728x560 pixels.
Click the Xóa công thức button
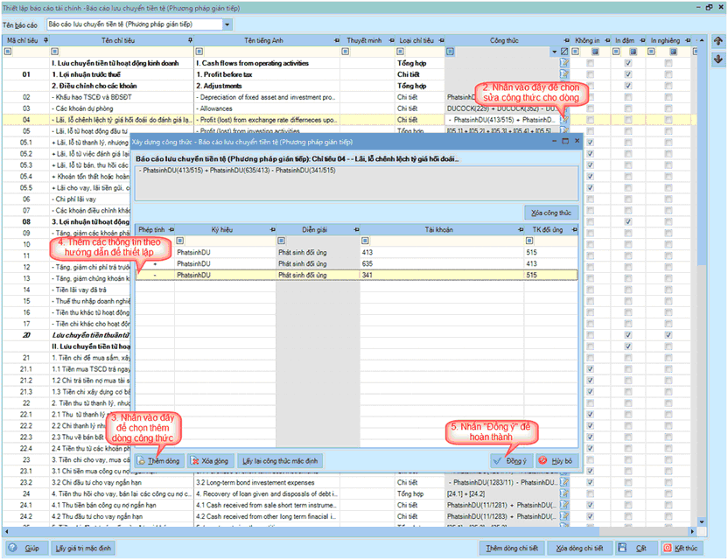click(551, 213)
